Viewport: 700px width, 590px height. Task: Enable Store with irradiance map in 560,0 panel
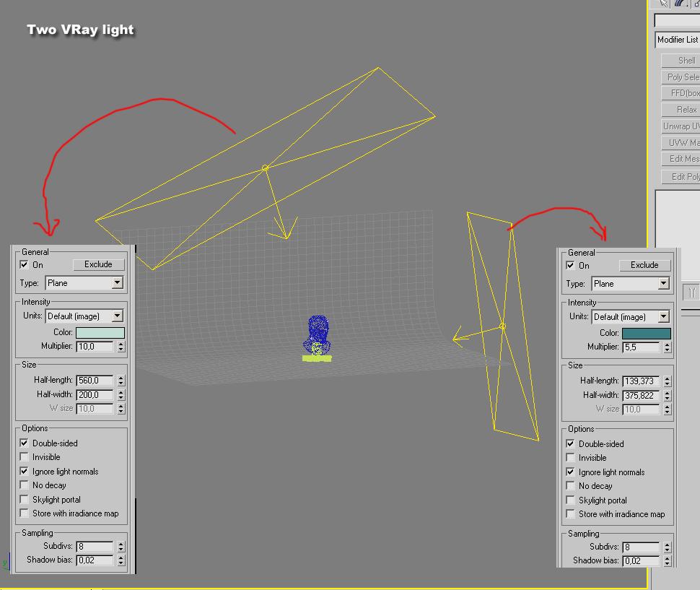(x=24, y=513)
